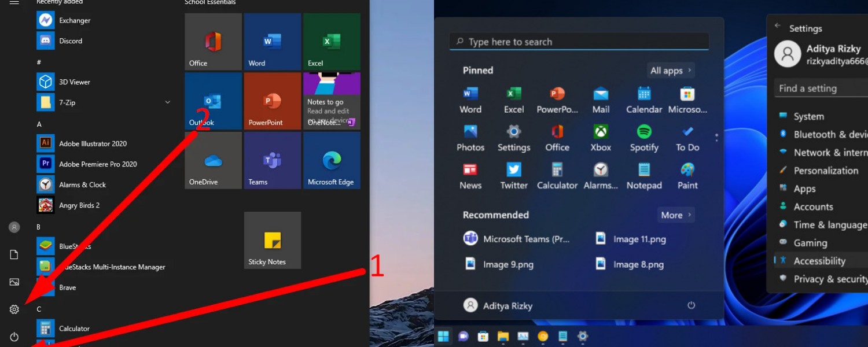
Task: Launch the Sticky Notes tile
Action: [272, 240]
